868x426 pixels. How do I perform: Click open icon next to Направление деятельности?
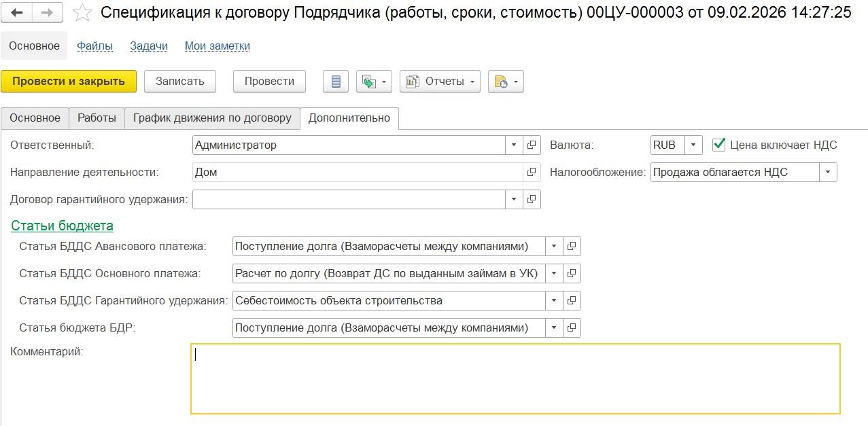pos(532,173)
